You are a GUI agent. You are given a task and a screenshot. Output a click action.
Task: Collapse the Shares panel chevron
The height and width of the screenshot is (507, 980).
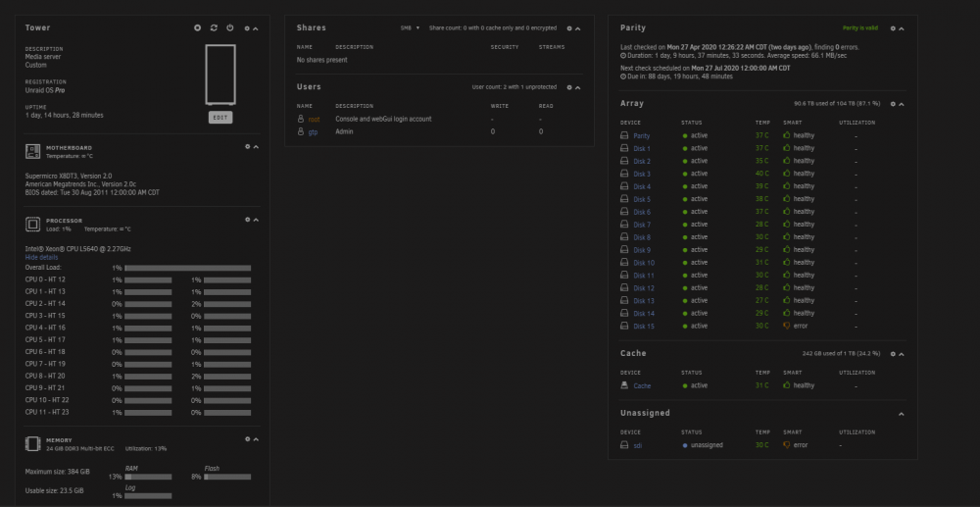click(x=578, y=28)
